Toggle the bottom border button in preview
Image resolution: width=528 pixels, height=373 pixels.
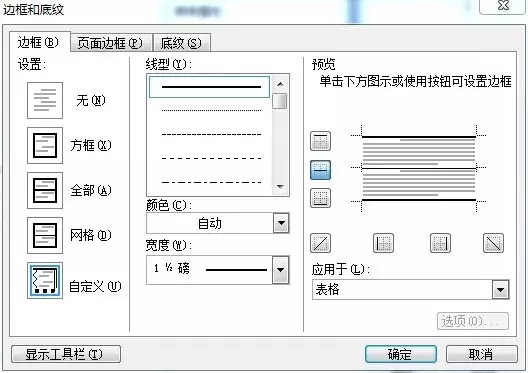(320, 198)
